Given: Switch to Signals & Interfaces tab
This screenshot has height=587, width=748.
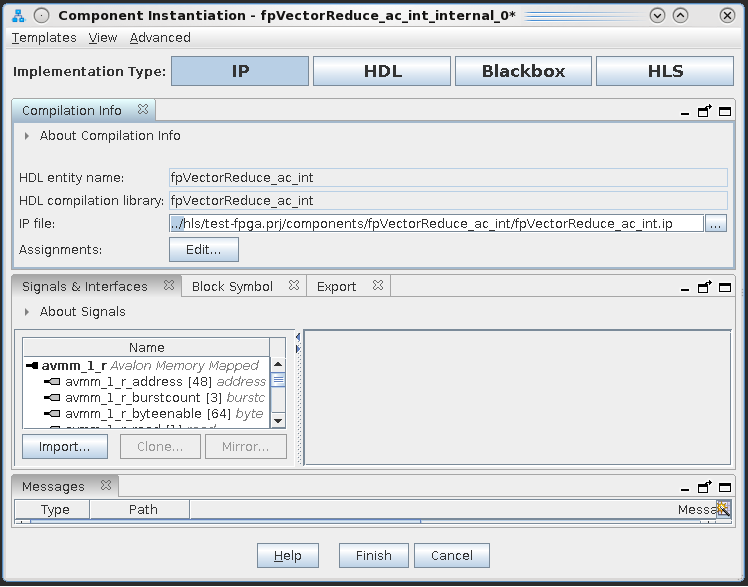Looking at the screenshot, I should click(85, 287).
